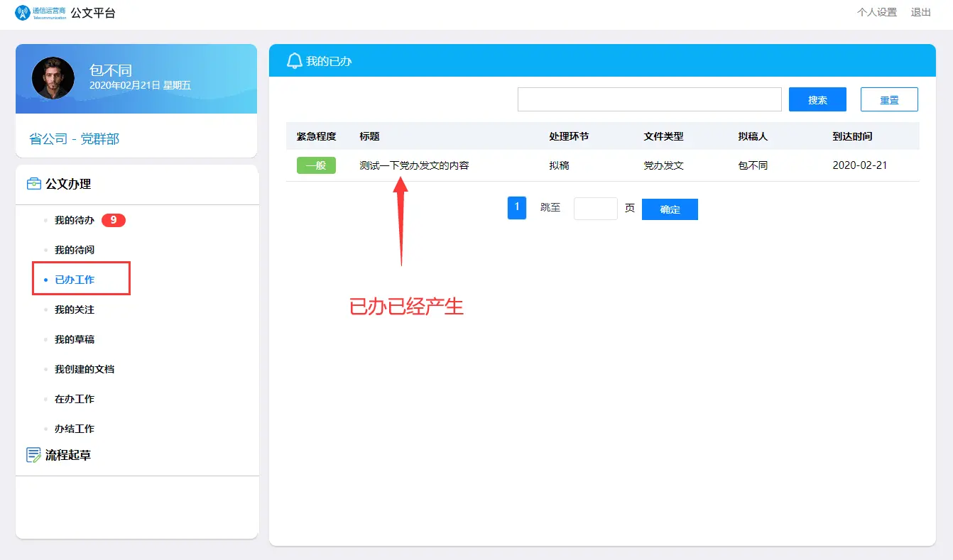Click the 公文平台 title text
The image size is (953, 560).
pos(92,13)
